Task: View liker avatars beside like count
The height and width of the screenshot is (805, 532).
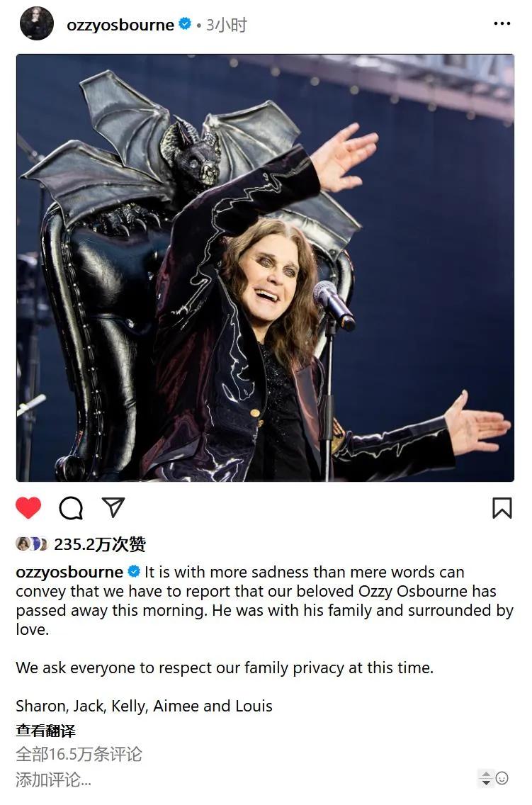Action: click(x=32, y=544)
